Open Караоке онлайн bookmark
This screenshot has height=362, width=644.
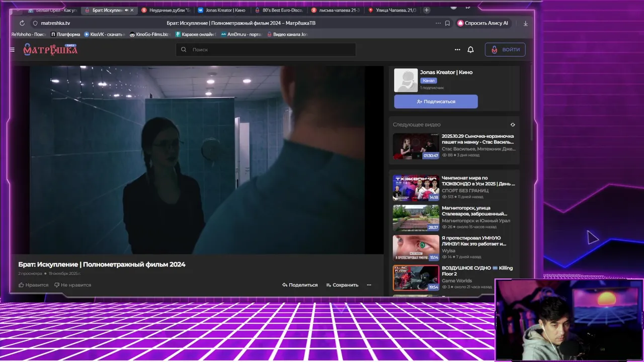[x=195, y=35]
